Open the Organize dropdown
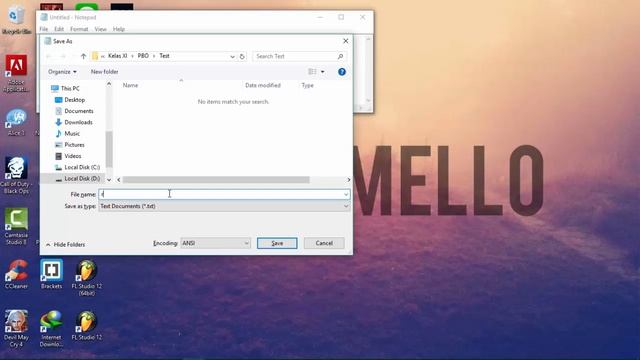 (x=62, y=72)
